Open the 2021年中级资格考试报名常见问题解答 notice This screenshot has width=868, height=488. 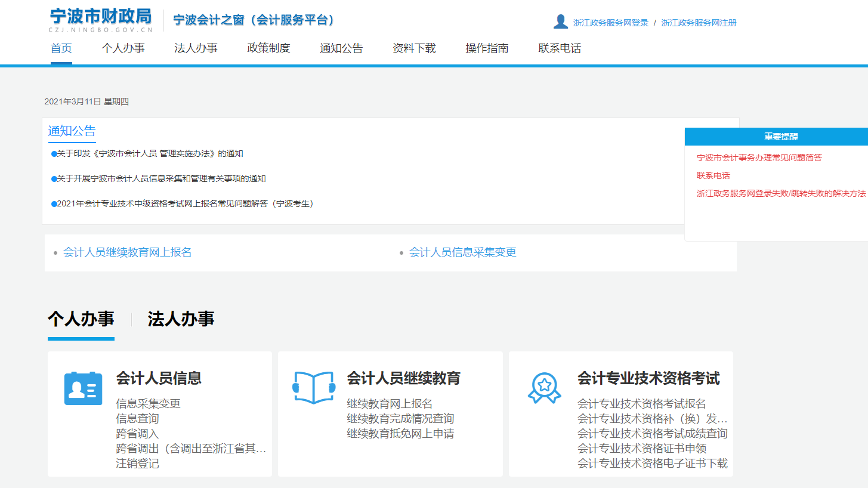[x=185, y=203]
